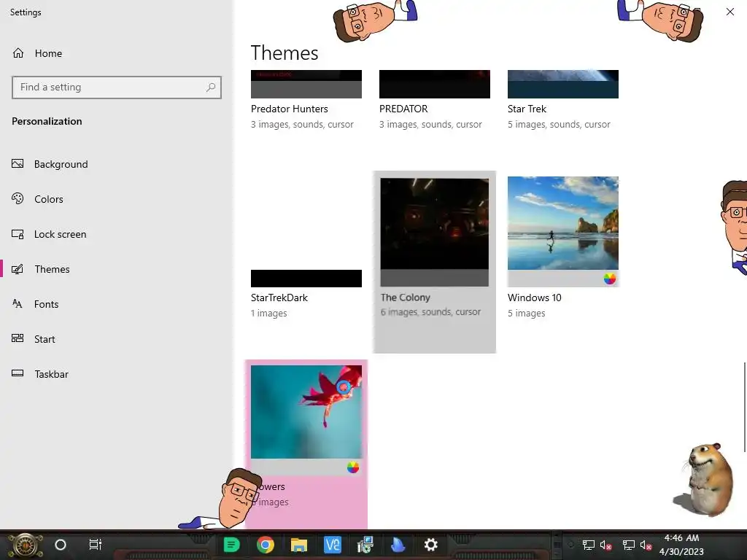
Task: Launch Google Chrome from taskbar
Action: coord(266,544)
